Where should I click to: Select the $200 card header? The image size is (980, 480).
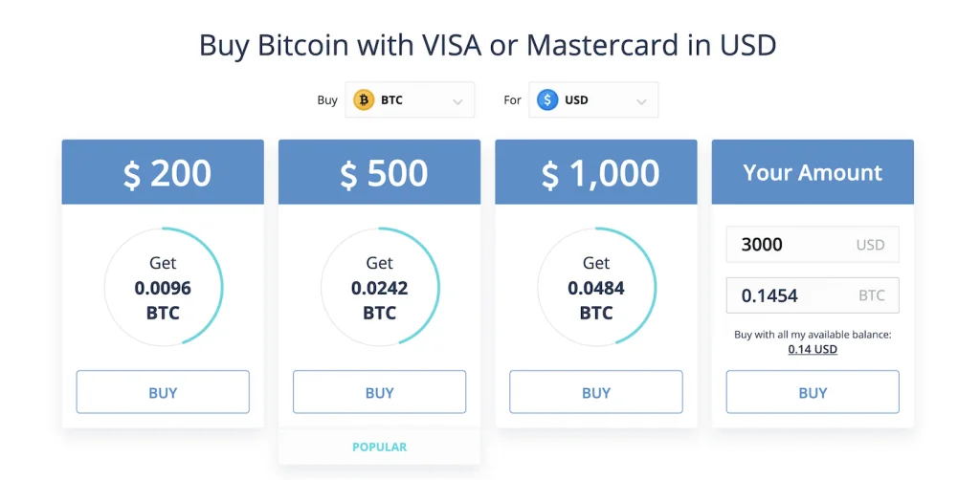163,172
